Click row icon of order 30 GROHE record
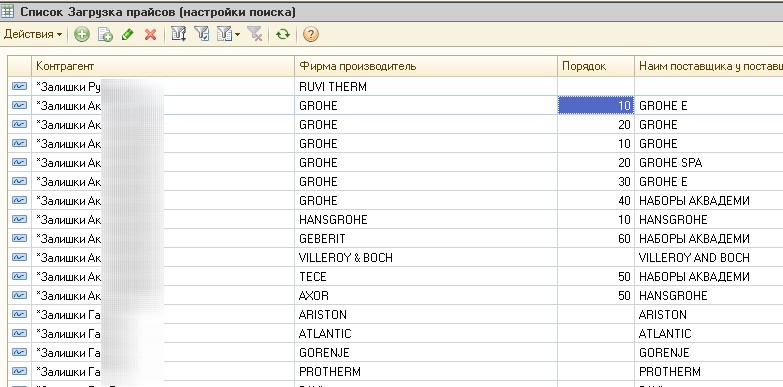The height and width of the screenshot is (387, 783). click(x=19, y=181)
